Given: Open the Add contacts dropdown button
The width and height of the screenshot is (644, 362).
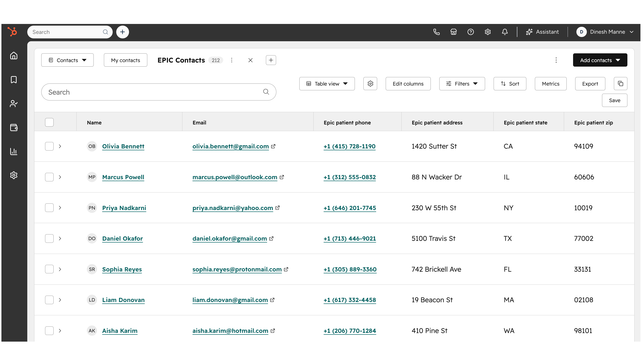Looking at the screenshot, I should [600, 60].
